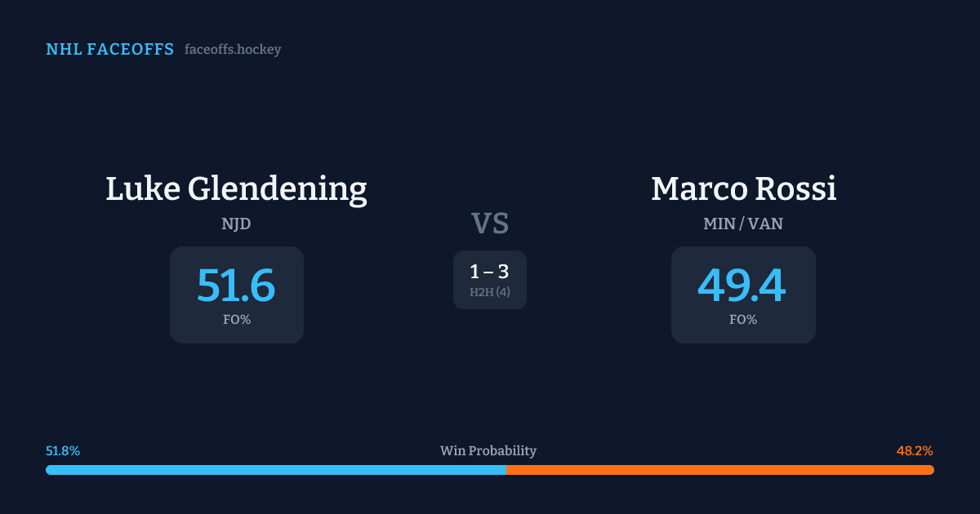Click the H2H (4) label

pos(490,292)
